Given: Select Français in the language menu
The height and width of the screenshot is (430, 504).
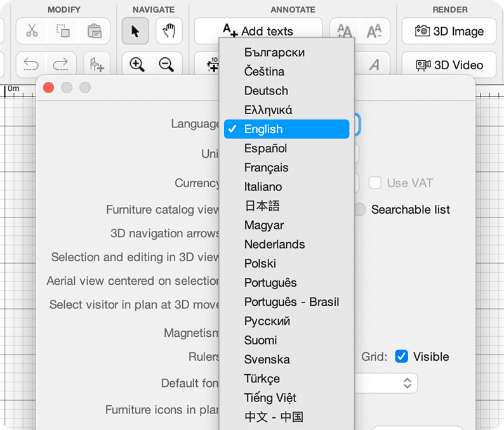Looking at the screenshot, I should coord(266,167).
